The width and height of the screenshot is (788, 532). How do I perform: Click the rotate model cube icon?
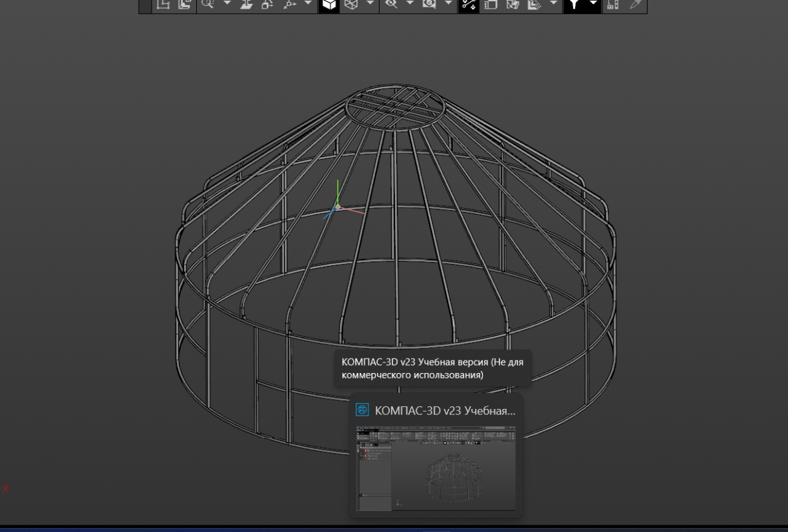coord(267,4)
